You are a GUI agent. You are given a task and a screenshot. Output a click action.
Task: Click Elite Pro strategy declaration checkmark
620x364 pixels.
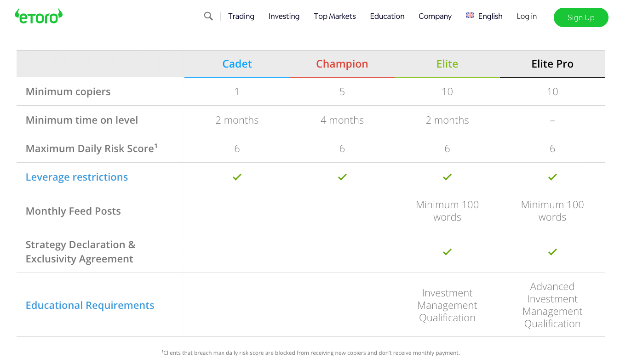tap(552, 252)
